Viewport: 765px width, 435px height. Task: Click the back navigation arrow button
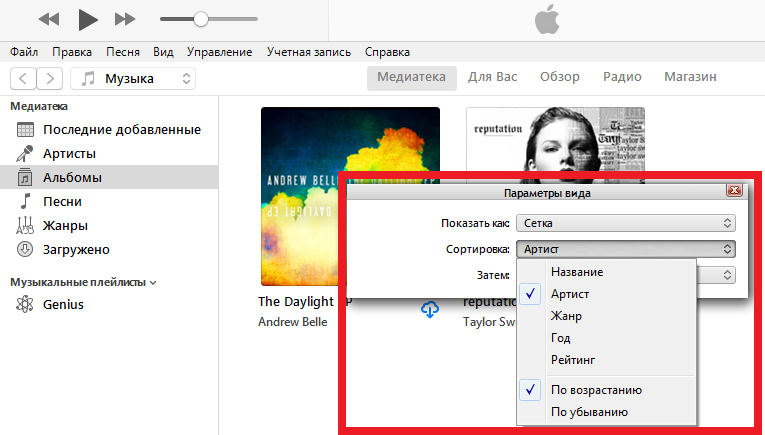[x=24, y=78]
